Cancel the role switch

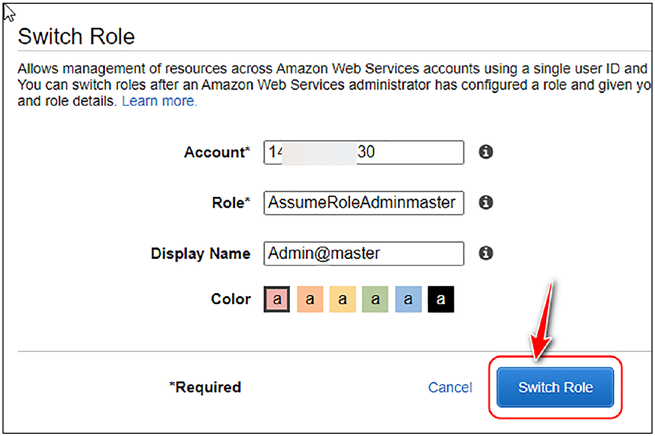450,388
